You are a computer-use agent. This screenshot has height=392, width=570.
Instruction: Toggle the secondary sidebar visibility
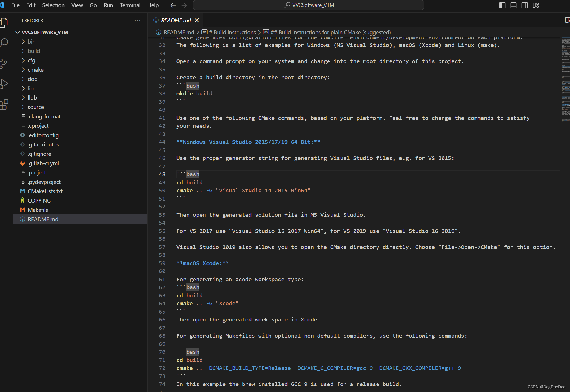524,5
